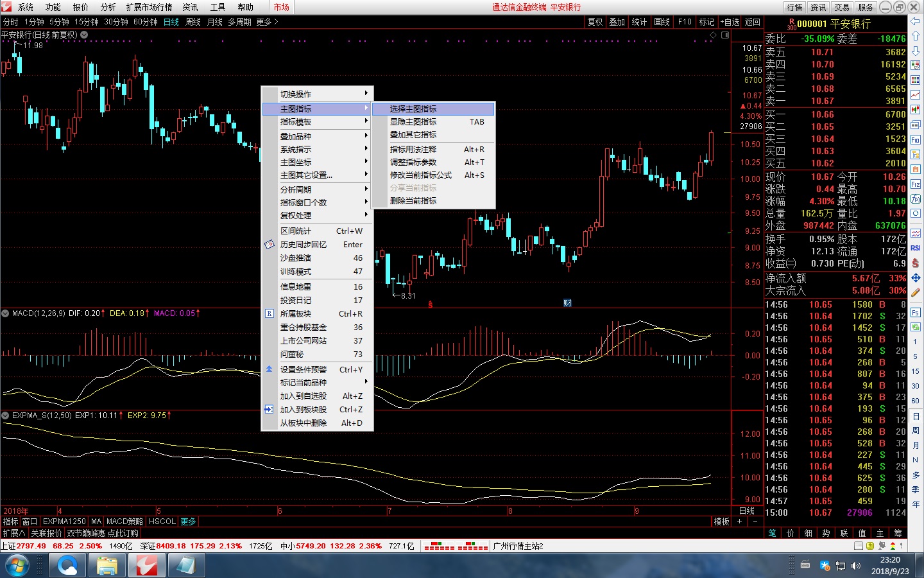Click the 双节巅峰惠 点此订购 link
The image size is (924, 578).
pos(103,533)
